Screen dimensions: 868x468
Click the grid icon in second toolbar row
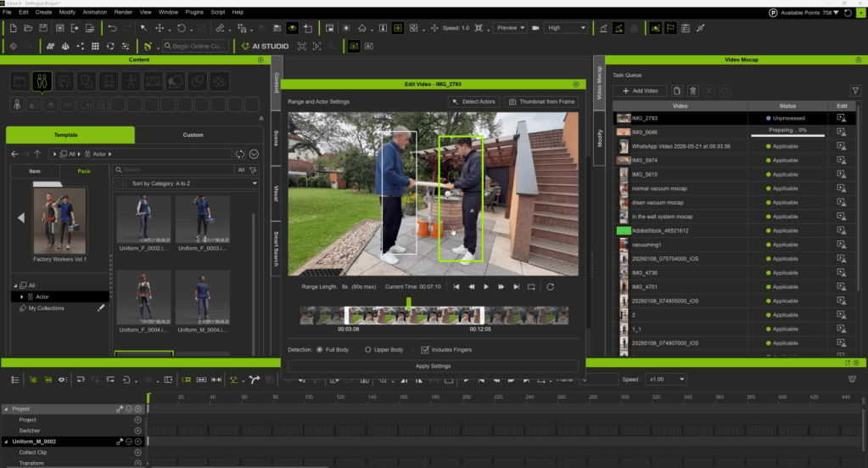[x=95, y=46]
